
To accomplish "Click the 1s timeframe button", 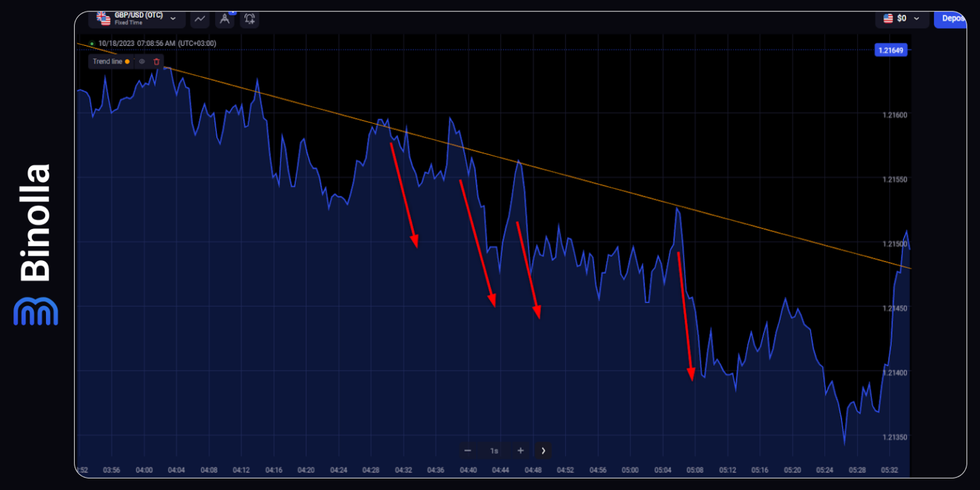I will 493,450.
